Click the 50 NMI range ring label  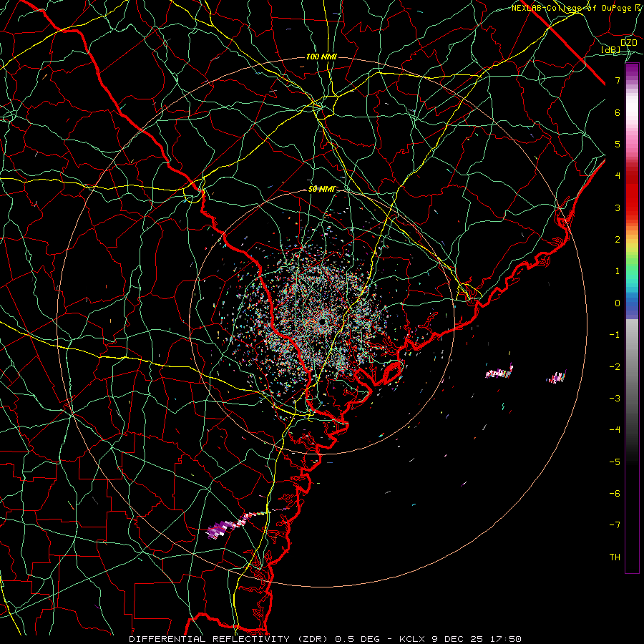[321, 189]
